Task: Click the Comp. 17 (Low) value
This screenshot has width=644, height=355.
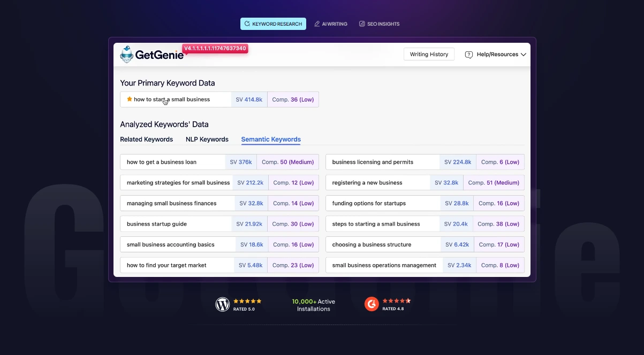Action: pos(499,244)
